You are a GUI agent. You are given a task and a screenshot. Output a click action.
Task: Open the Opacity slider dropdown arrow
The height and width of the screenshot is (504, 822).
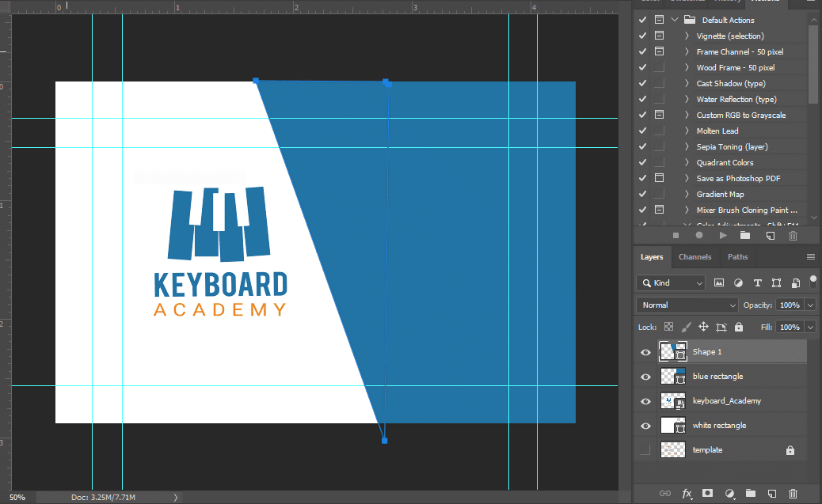811,305
